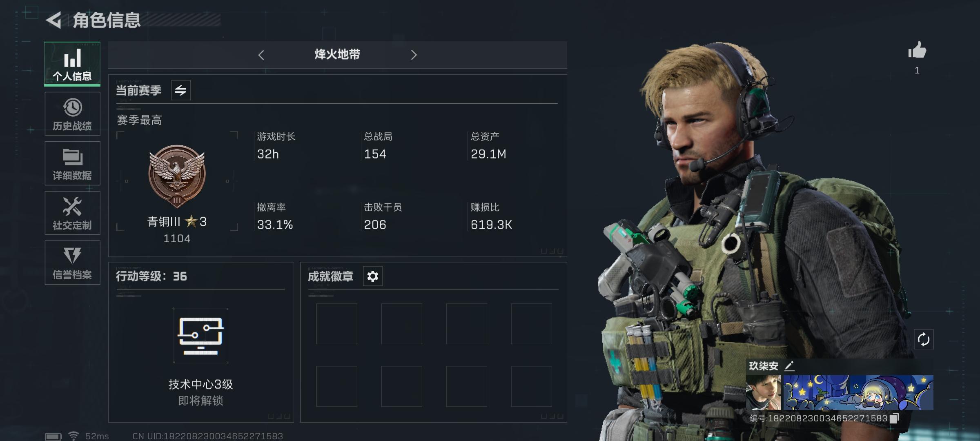Rotate the character model with refresh icon
The image size is (980, 441).
pyautogui.click(x=924, y=339)
